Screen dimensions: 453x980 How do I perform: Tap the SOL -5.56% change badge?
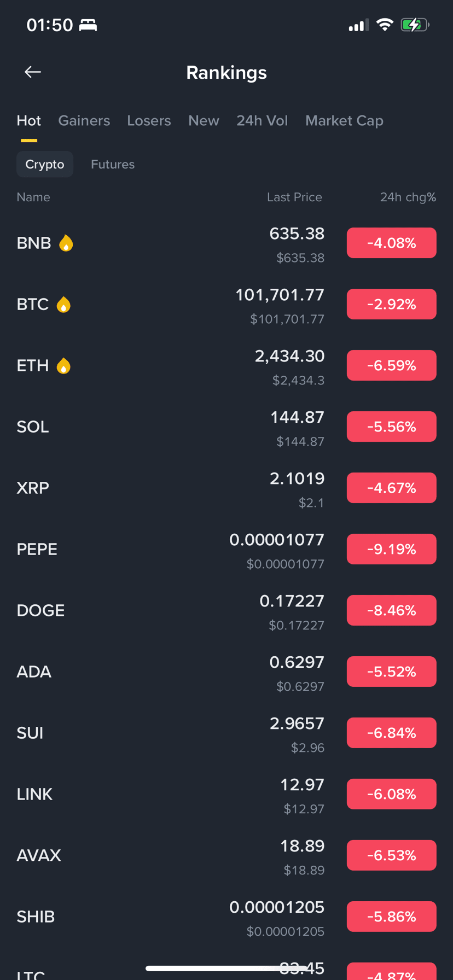pos(392,427)
